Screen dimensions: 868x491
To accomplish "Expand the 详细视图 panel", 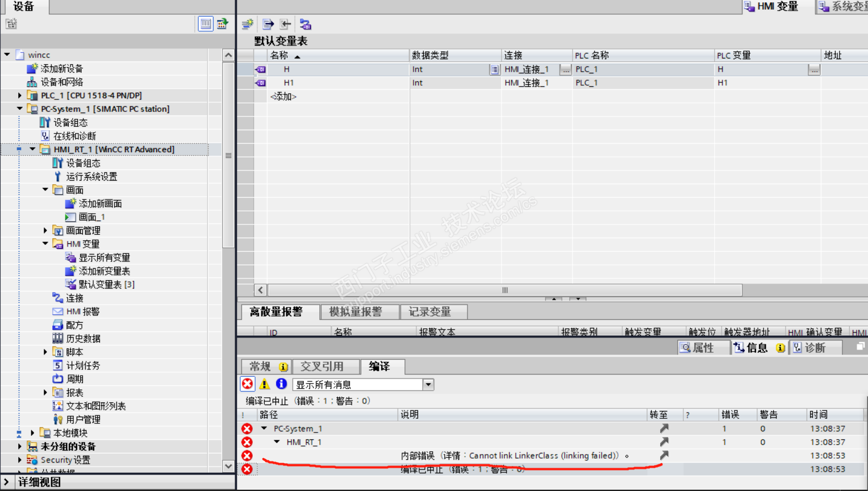I will (7, 482).
